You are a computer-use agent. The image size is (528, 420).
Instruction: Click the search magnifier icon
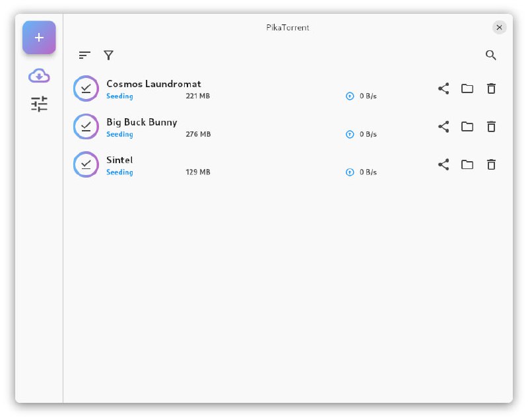click(x=490, y=55)
